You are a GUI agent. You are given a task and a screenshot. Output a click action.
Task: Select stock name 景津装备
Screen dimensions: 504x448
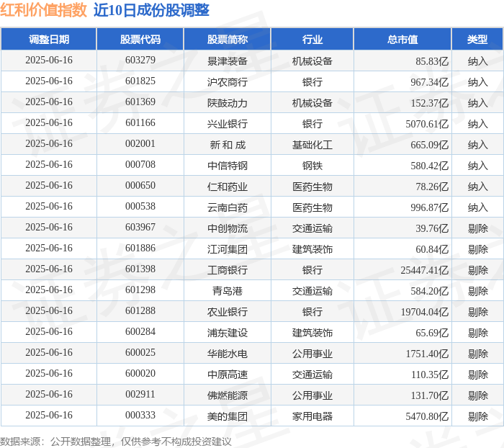228,61
